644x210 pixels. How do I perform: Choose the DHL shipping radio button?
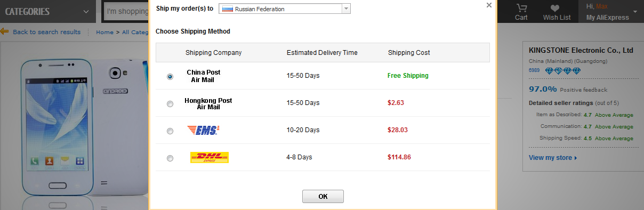[x=170, y=158]
